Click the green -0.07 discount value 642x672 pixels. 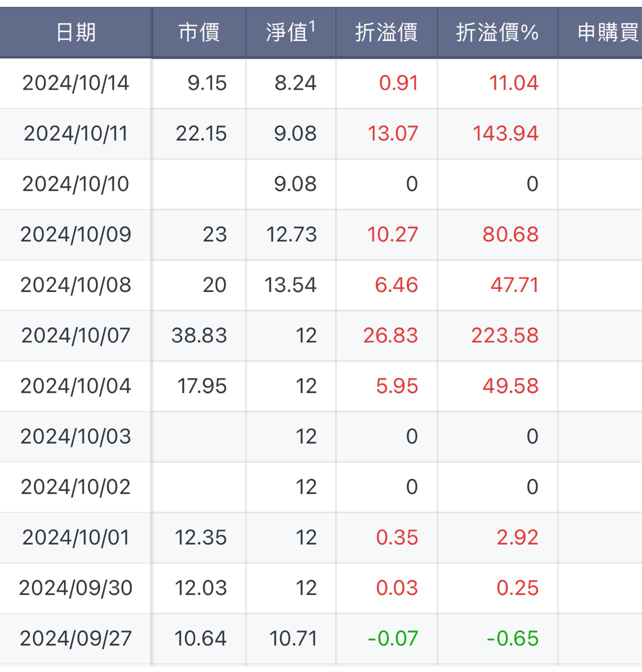pos(393,638)
